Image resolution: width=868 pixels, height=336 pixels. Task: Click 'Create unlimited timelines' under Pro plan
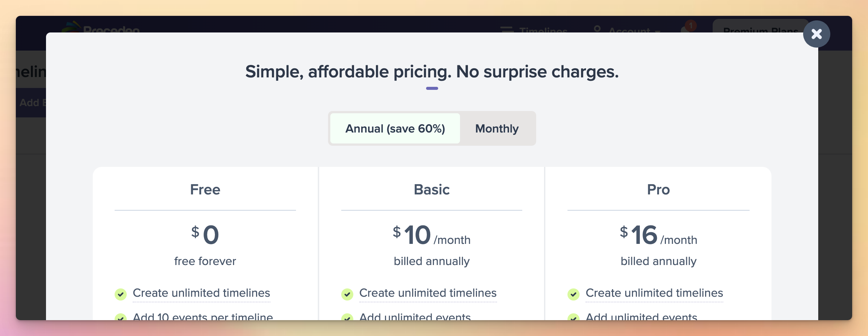(x=654, y=293)
